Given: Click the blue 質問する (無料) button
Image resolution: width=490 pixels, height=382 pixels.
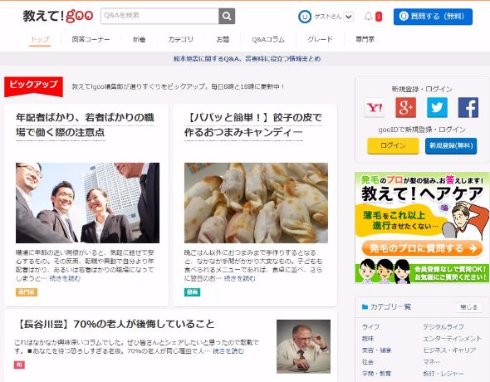Looking at the screenshot, I should coord(433,16).
